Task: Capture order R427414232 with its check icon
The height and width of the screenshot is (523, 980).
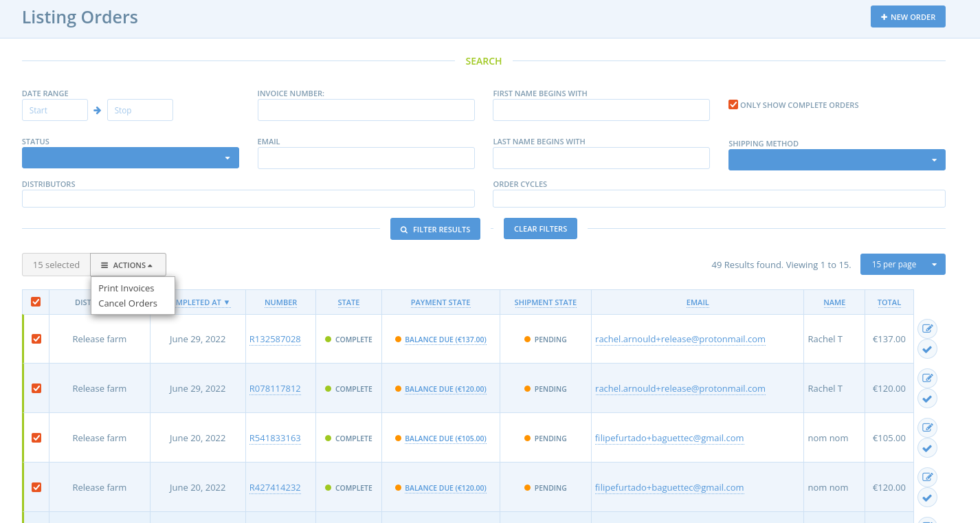Action: coord(927,497)
